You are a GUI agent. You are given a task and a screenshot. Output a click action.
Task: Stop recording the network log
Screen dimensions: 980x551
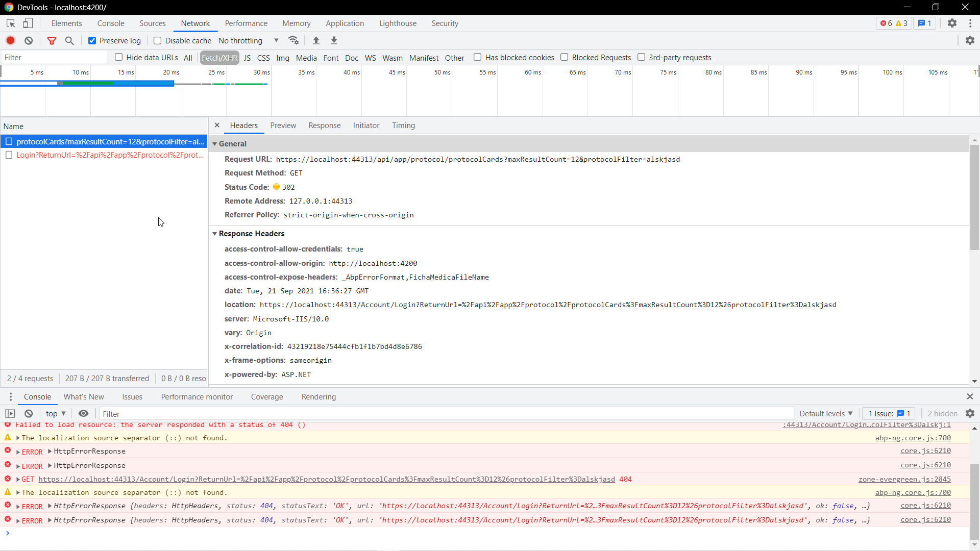click(x=10, y=40)
